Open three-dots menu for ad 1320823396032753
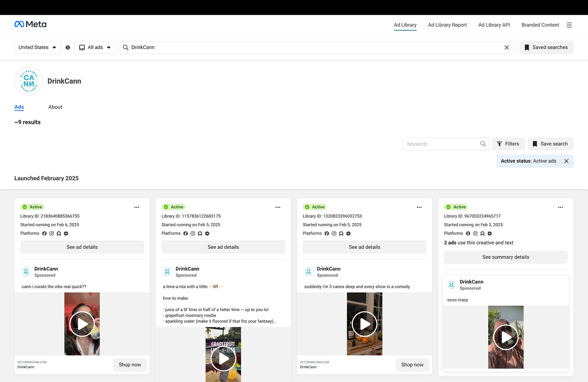 pos(419,207)
